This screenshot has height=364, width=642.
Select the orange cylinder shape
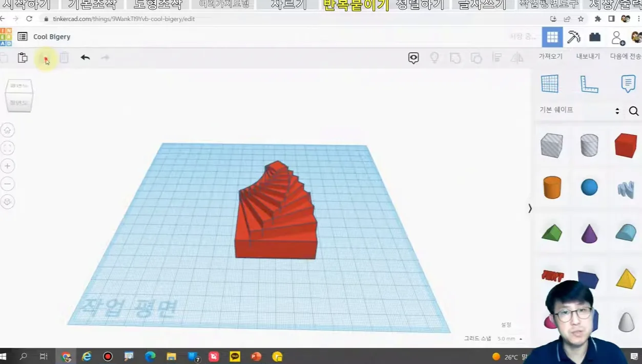[x=552, y=187]
